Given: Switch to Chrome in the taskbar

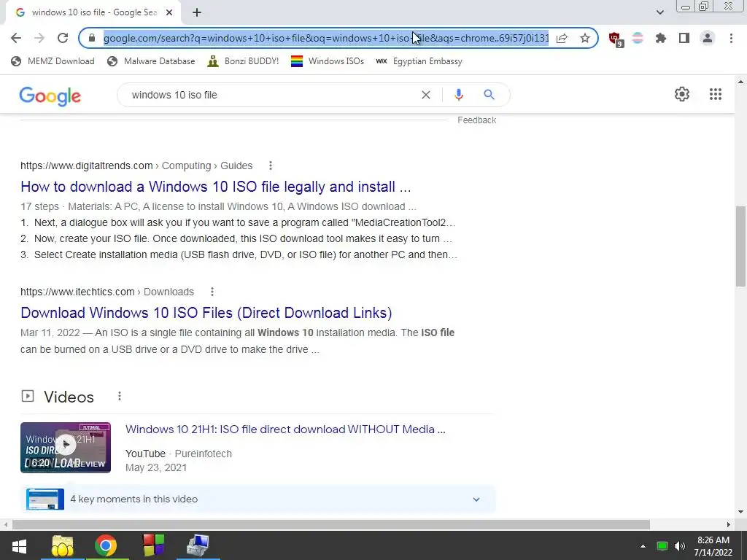Looking at the screenshot, I should point(106,545).
